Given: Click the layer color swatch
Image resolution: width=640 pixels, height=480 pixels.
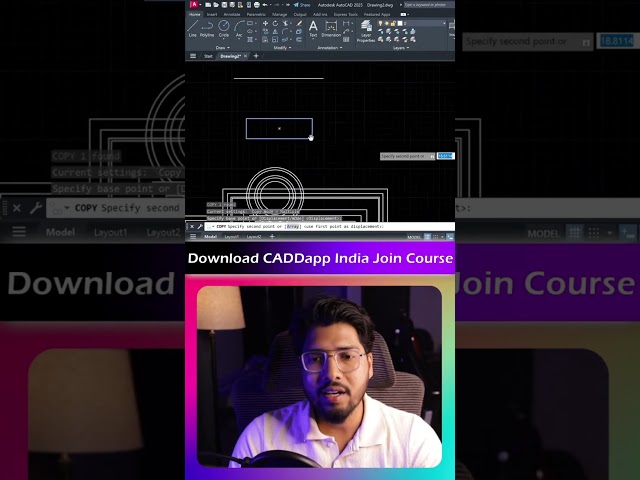Looking at the screenshot, I should [x=400, y=23].
